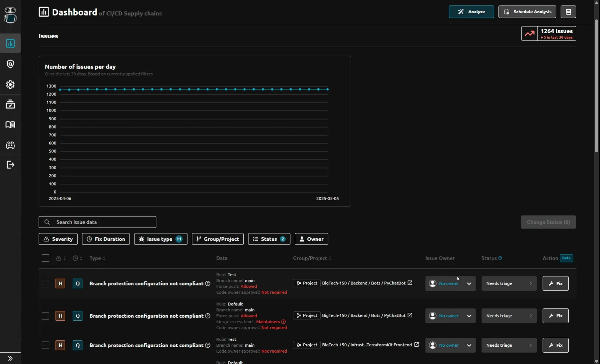Check the box on the third issue row
The width and height of the screenshot is (600, 364).
click(45, 345)
